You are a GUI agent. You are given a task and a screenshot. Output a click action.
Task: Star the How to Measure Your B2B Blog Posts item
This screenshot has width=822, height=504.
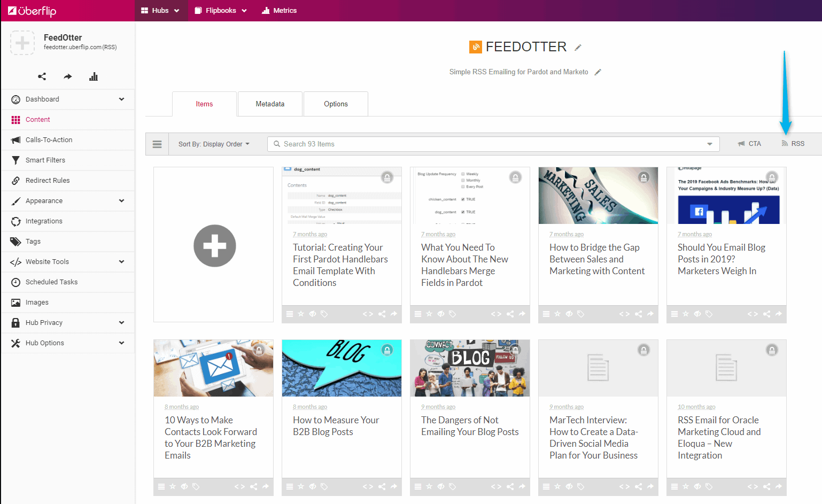pos(301,486)
